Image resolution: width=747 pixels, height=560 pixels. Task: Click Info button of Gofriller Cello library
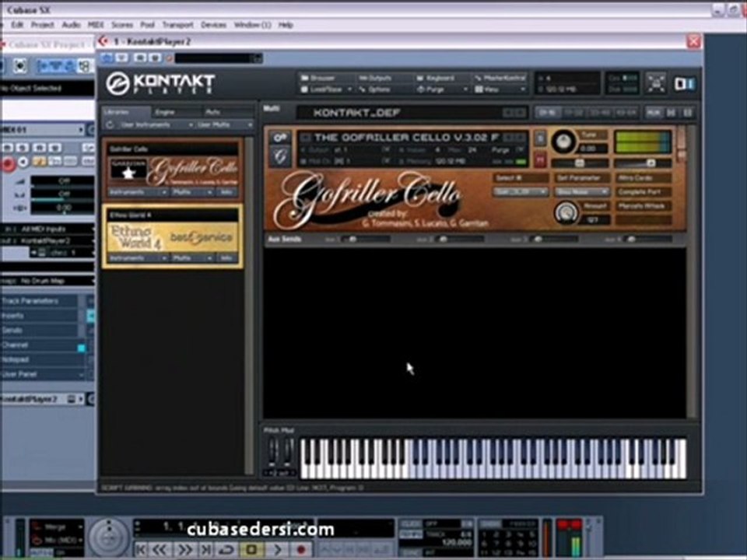click(227, 192)
